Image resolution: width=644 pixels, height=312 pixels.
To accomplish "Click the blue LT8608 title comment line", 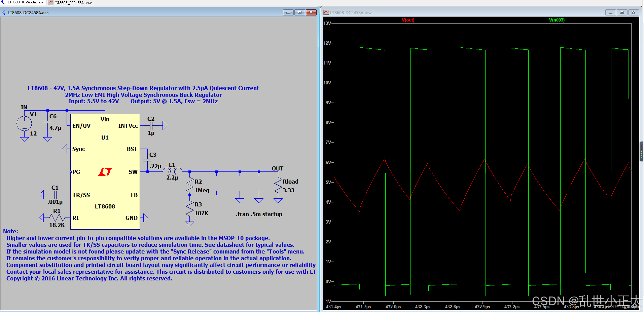I will click(143, 88).
